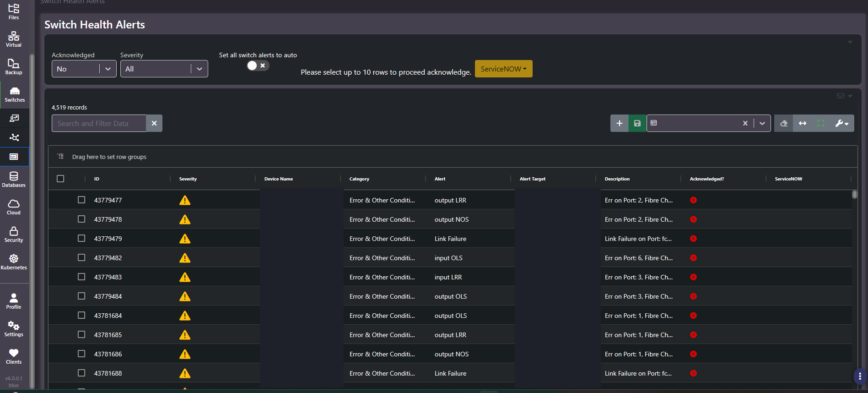The image size is (868, 393).
Task: Click the network topology sub-icon in sidebar
Action: pos(14,137)
